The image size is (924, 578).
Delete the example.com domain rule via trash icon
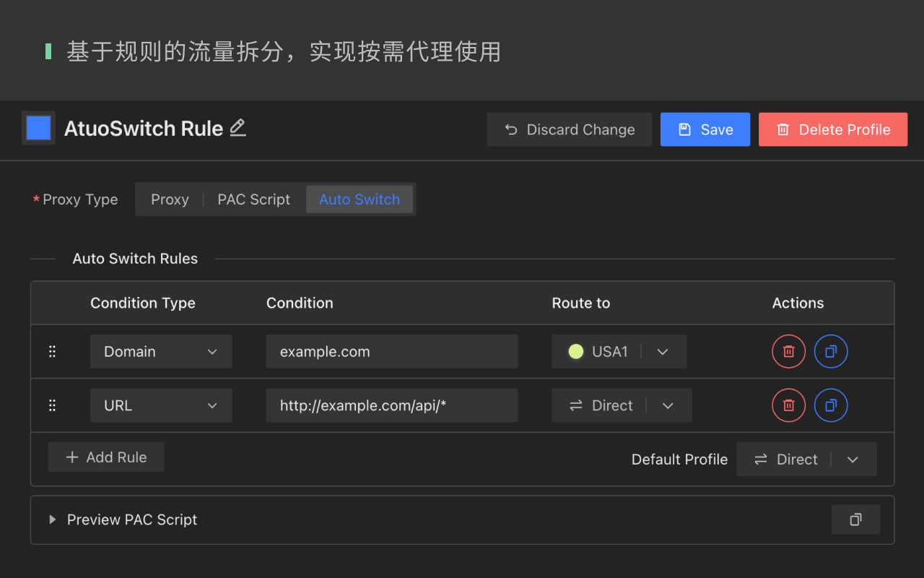coord(788,351)
